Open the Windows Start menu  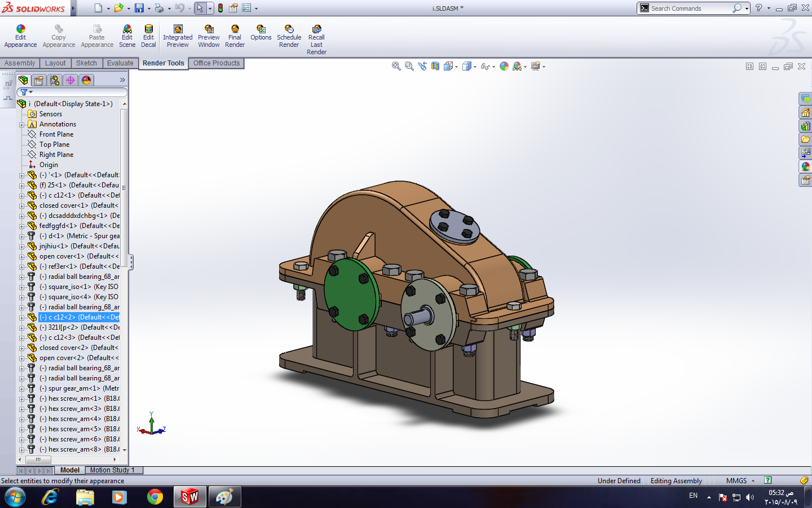(x=15, y=497)
